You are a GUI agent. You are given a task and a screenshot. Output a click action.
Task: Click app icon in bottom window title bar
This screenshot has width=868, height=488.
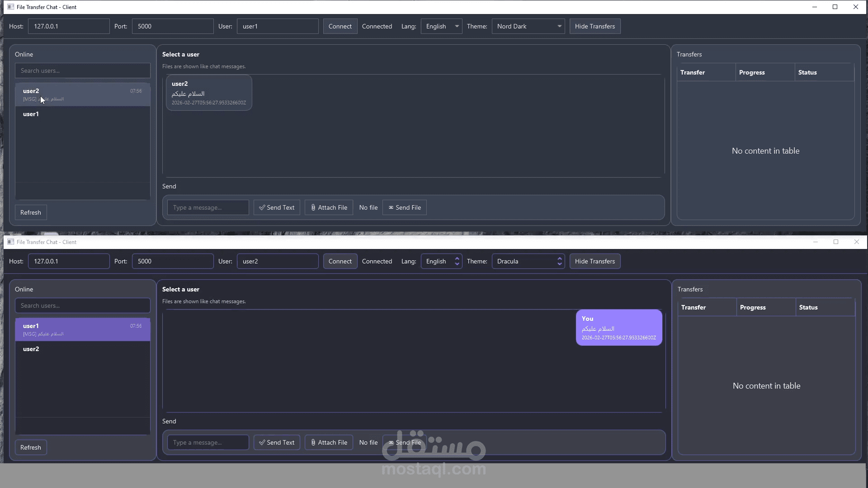click(x=11, y=242)
